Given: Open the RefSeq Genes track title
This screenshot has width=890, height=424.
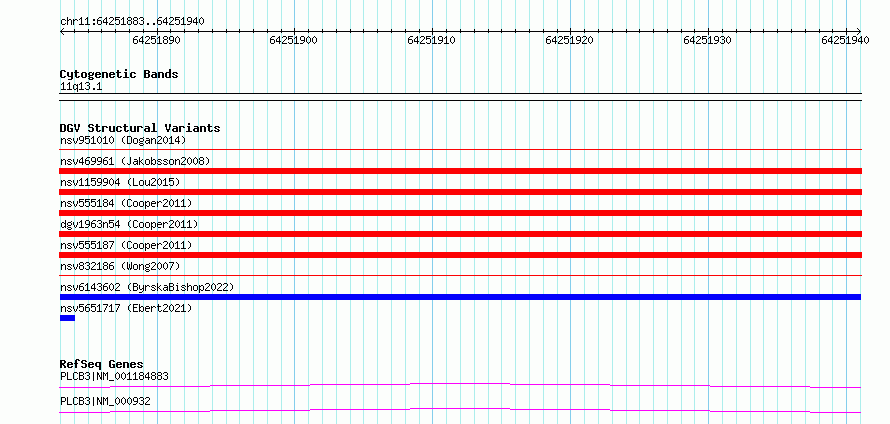Looking at the screenshot, I should (102, 364).
